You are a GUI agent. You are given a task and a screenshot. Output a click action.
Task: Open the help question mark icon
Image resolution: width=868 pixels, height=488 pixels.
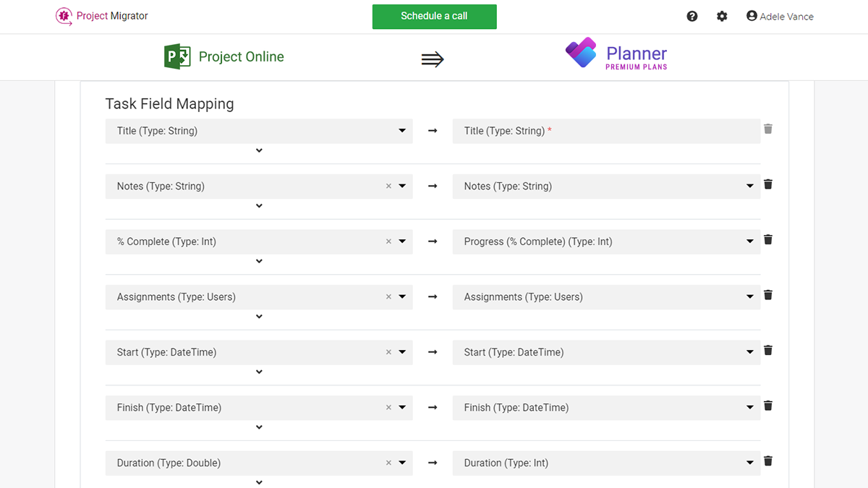(692, 16)
